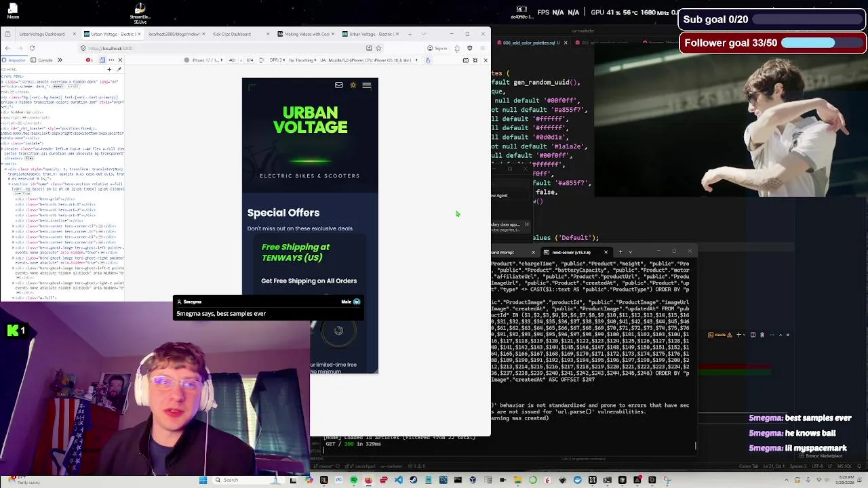The width and height of the screenshot is (868, 488).
Task: Go back in Firefox navigation
Action: [7, 48]
